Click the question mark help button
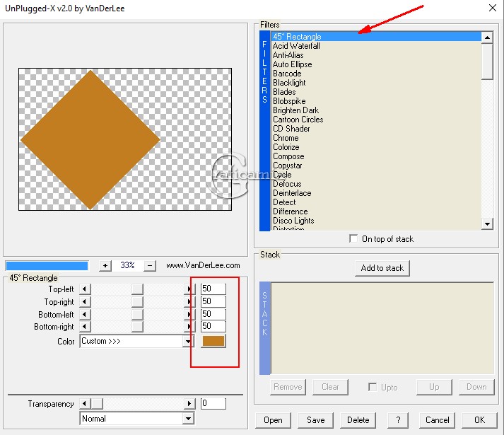 398,420
